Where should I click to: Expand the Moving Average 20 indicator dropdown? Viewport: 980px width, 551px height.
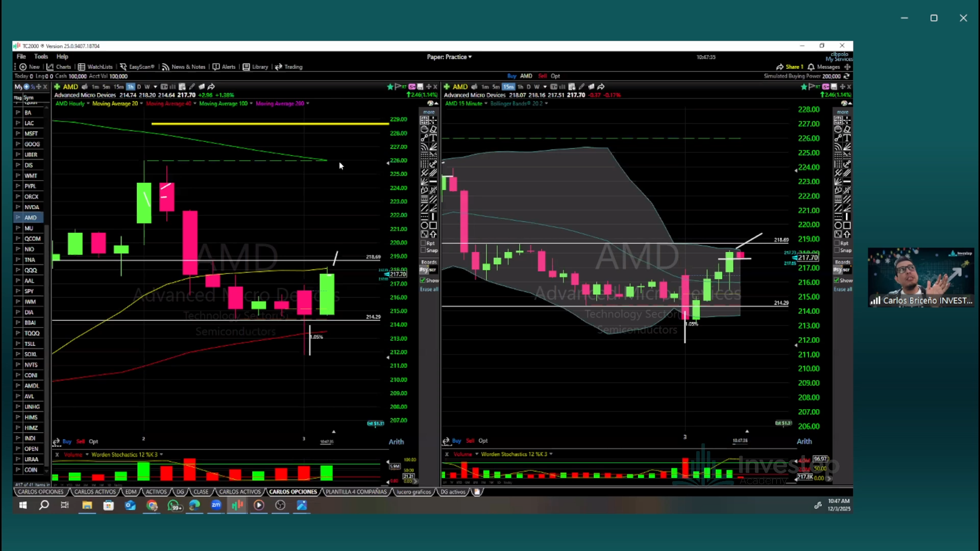[141, 104]
